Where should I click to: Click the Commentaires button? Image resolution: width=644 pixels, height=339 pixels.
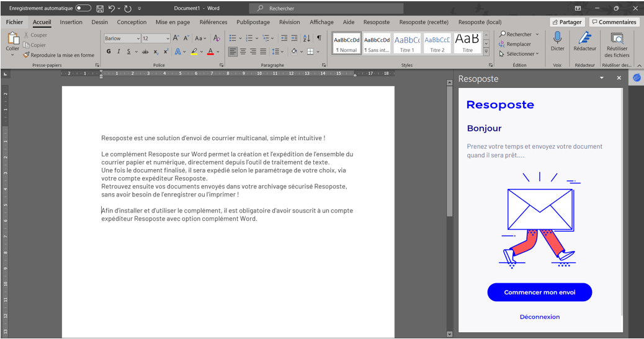coord(614,22)
